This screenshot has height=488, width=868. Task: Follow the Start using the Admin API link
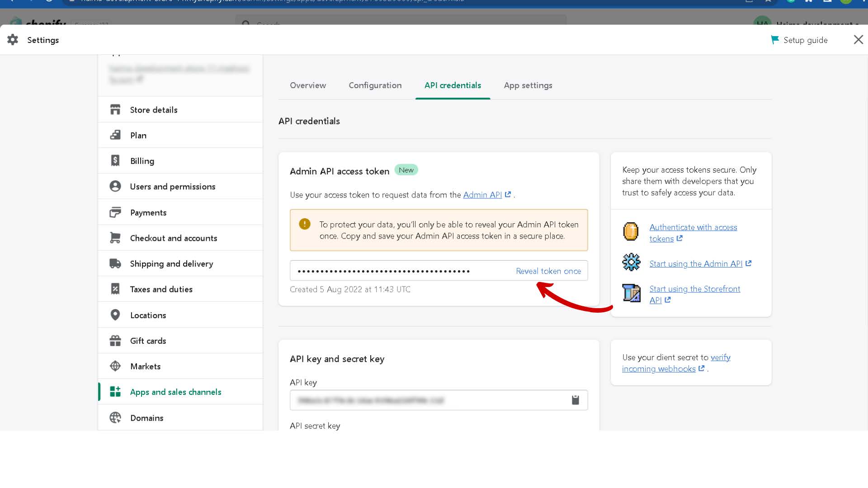point(695,264)
